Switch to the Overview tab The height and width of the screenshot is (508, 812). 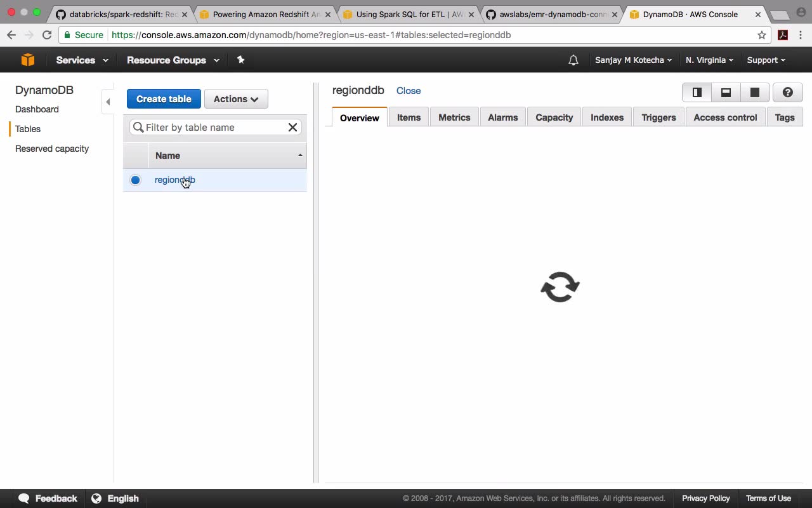pyautogui.click(x=360, y=117)
